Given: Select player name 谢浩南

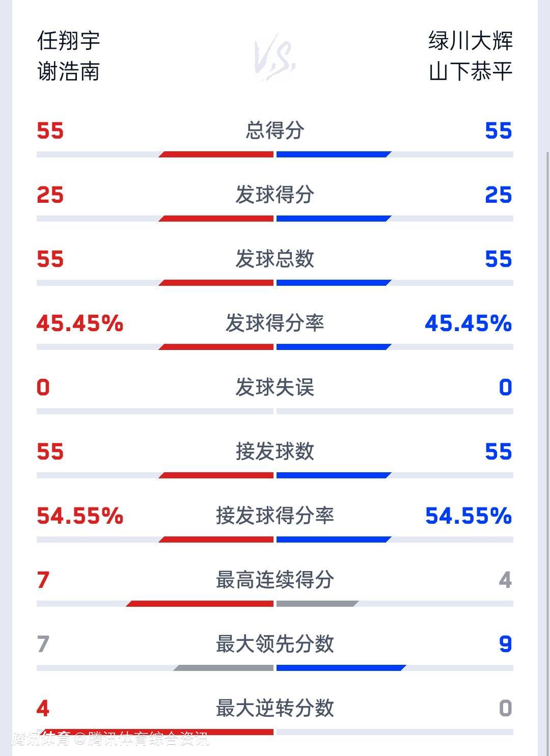Looking at the screenshot, I should (x=68, y=71).
